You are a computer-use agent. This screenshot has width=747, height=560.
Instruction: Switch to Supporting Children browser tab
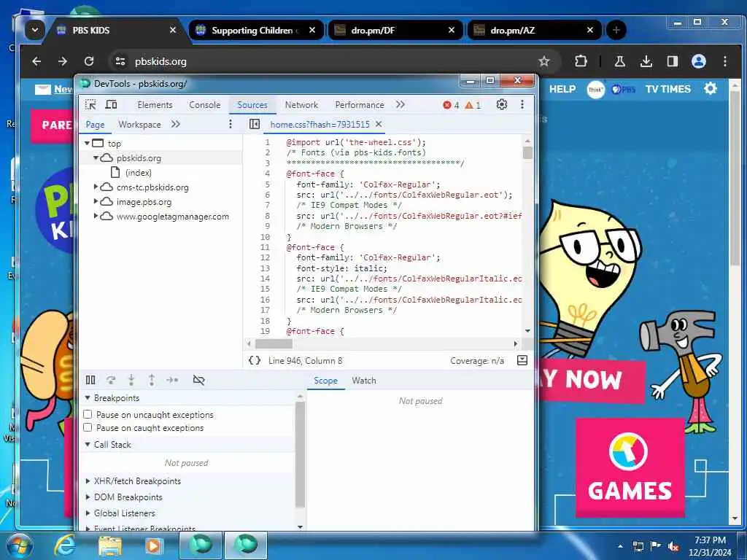coord(256,30)
